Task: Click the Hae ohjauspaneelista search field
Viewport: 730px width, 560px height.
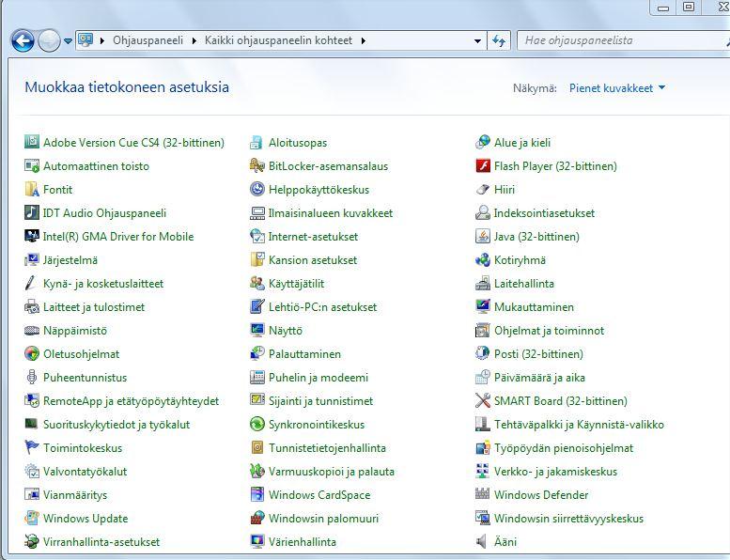Action: pyautogui.click(x=623, y=40)
